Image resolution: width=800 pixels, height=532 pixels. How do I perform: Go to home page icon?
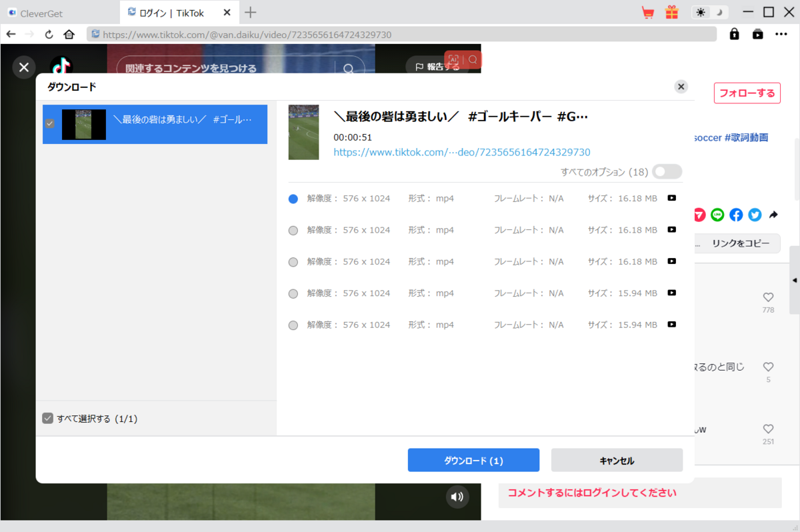point(69,34)
